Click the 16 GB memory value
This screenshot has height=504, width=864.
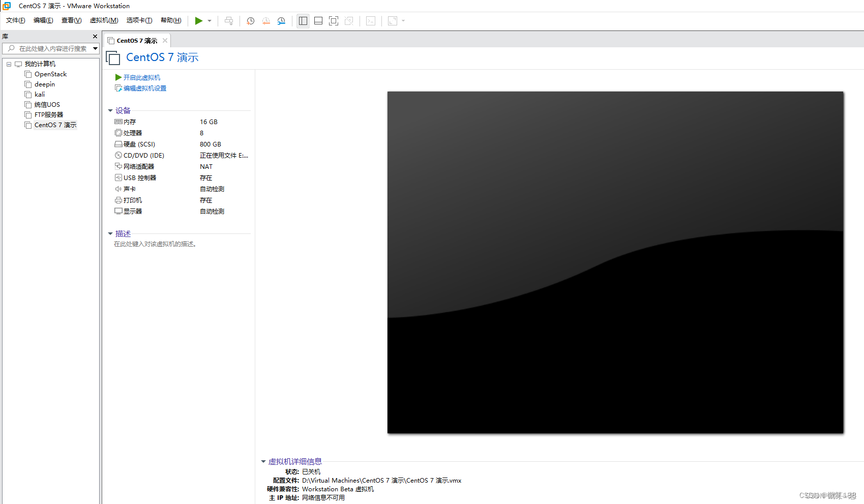click(208, 122)
